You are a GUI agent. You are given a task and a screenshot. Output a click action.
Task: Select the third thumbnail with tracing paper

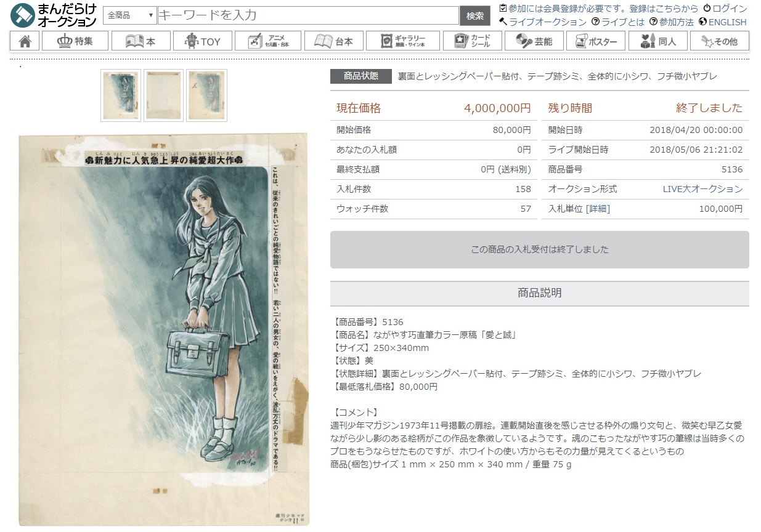click(x=207, y=95)
